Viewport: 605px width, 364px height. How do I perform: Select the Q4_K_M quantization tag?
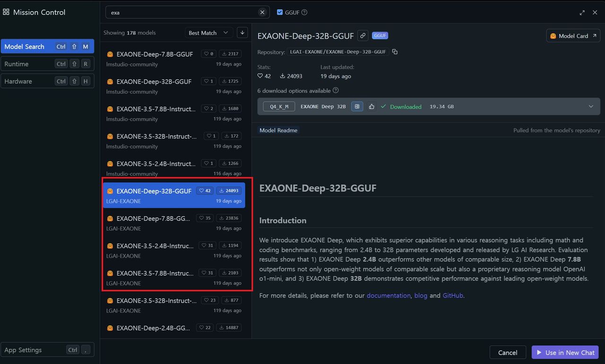[279, 106]
